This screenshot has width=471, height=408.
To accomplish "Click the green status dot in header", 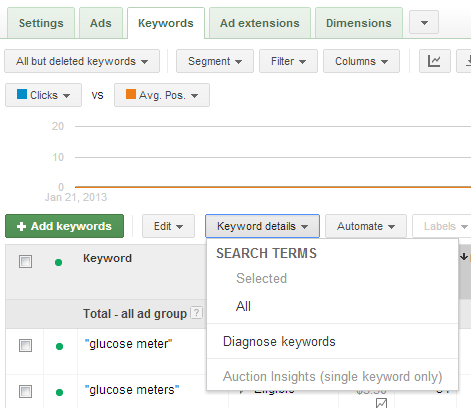I will pyautogui.click(x=58, y=263).
